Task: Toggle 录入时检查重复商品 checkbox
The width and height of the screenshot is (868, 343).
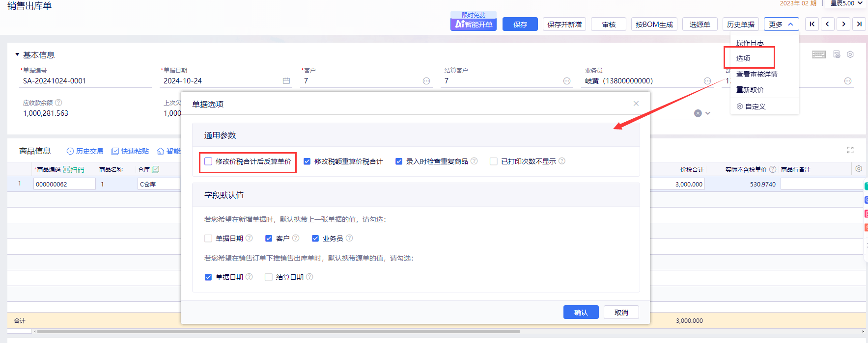Action: tap(399, 161)
